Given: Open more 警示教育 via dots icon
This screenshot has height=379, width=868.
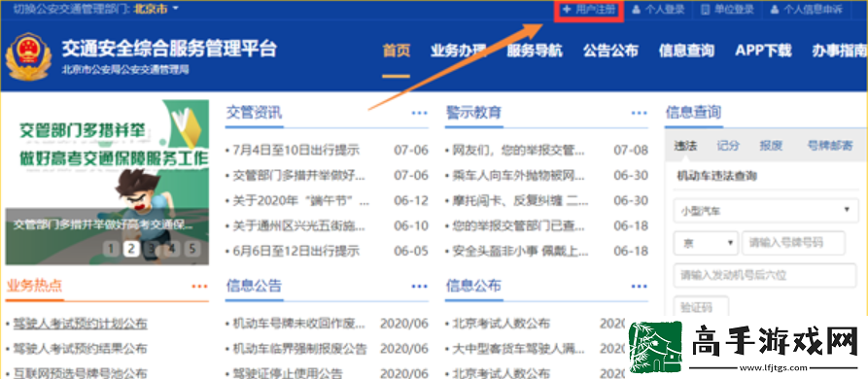Looking at the screenshot, I should 639,113.
